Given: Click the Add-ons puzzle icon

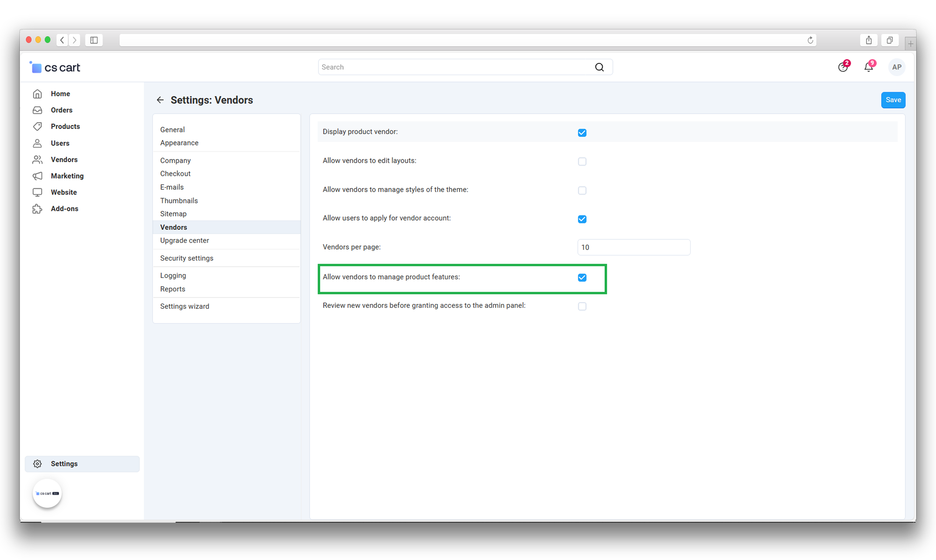Looking at the screenshot, I should point(37,209).
